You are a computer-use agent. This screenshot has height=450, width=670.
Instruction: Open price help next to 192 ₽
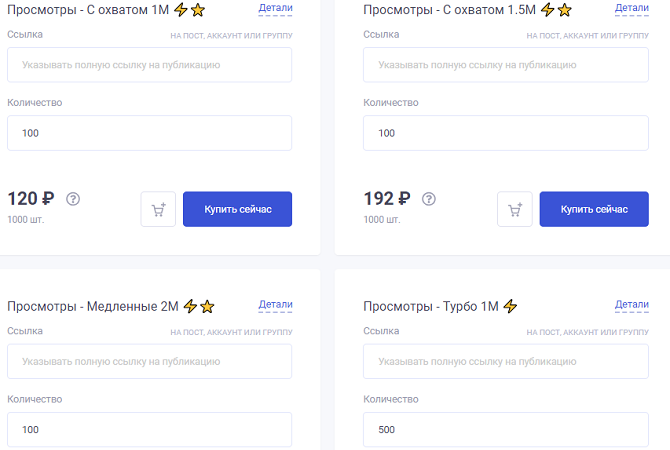(429, 199)
